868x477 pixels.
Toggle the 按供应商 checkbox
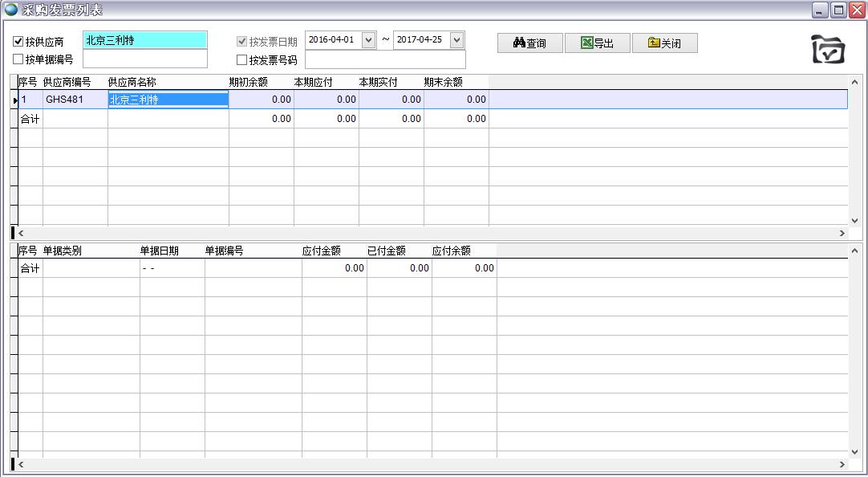pos(18,42)
